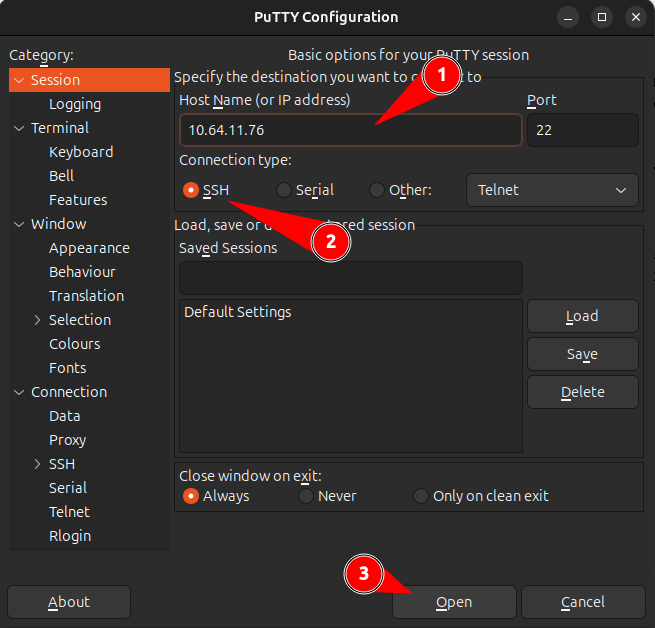Click the Open button to connect
The width and height of the screenshot is (655, 628).
454,602
